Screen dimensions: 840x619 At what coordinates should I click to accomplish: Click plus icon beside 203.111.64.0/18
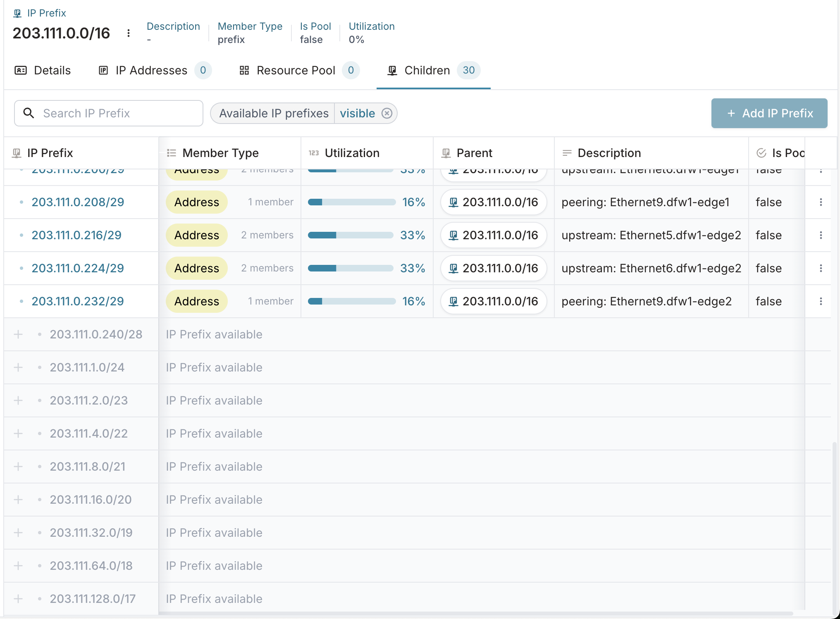click(18, 566)
